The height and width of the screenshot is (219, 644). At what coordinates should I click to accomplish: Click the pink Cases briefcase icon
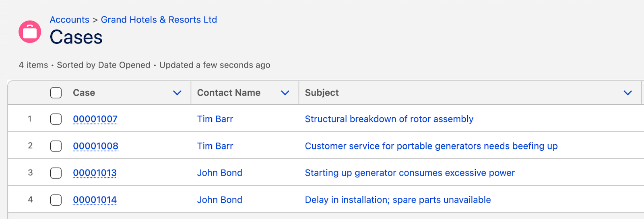click(30, 32)
